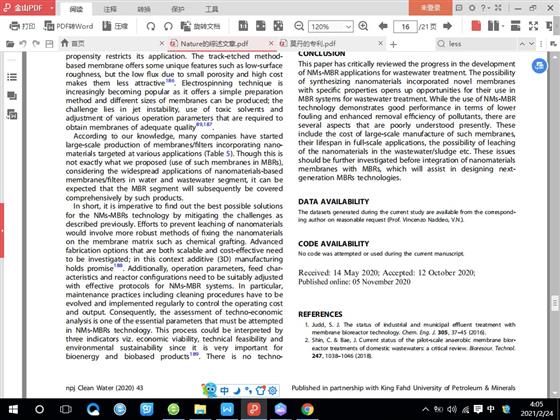This screenshot has height=420, width=560.
Task: Open File Explorer from the taskbar
Action: (x=200, y=409)
